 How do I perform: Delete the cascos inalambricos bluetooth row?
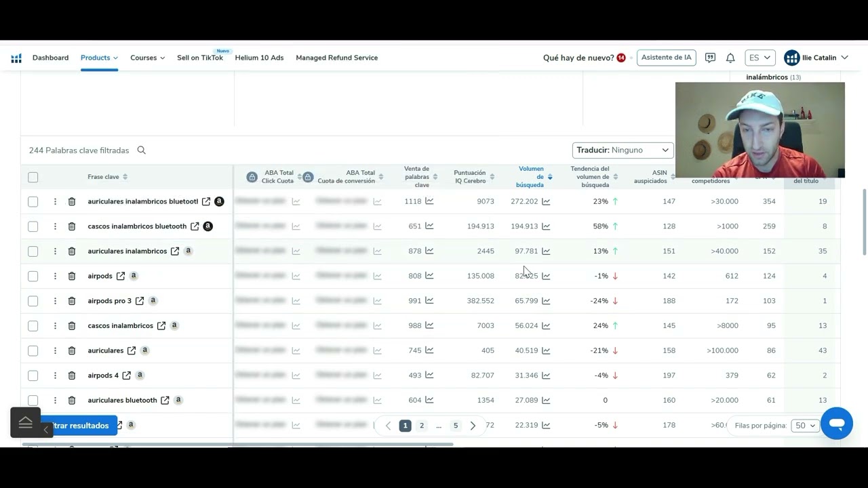[72, 226]
